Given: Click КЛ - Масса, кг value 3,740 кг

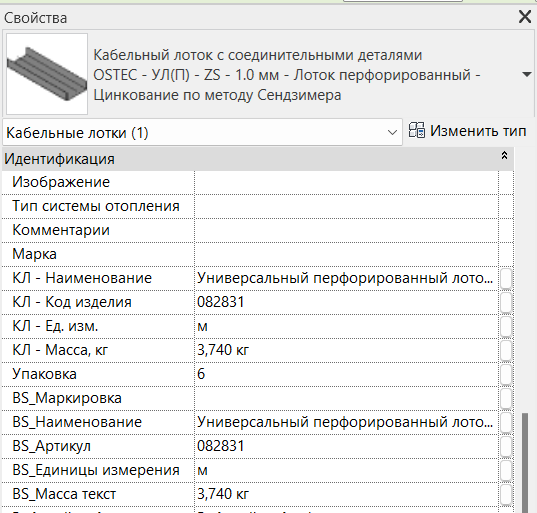Looking at the screenshot, I should [223, 350].
